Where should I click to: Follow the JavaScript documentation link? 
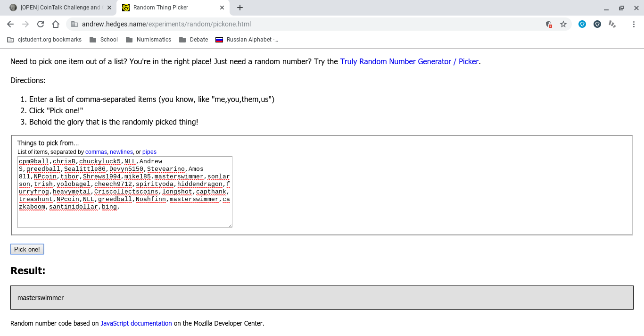click(x=136, y=323)
